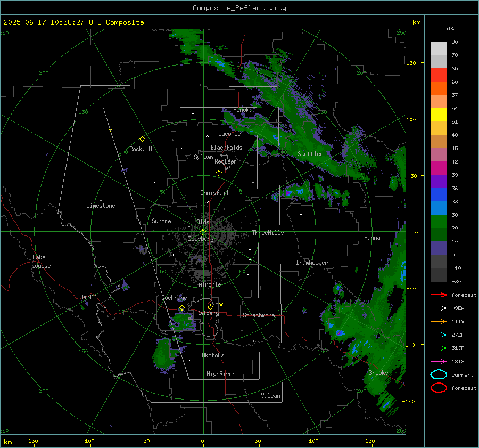The height and width of the screenshot is (448, 479).
Task: Click the Drumheller city label
Action: point(312,263)
